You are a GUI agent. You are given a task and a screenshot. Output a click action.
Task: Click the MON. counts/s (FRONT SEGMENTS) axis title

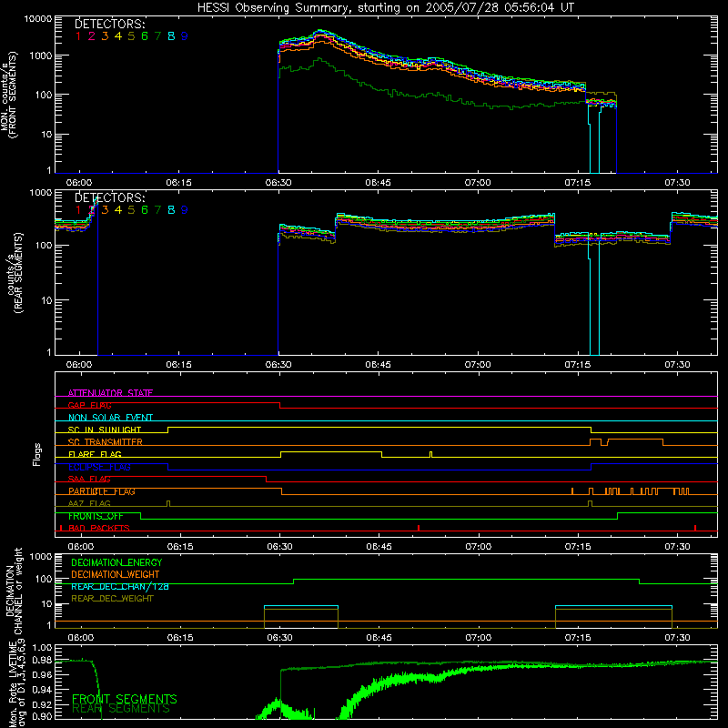(x=9, y=95)
